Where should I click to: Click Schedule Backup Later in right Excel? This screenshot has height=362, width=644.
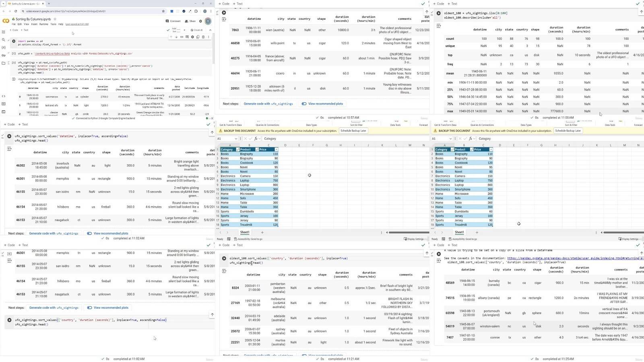point(568,131)
